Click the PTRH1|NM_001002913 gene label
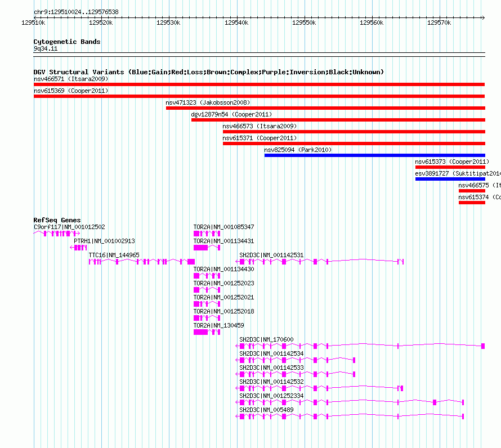Image resolution: width=501 pixels, height=448 pixels. [104, 241]
